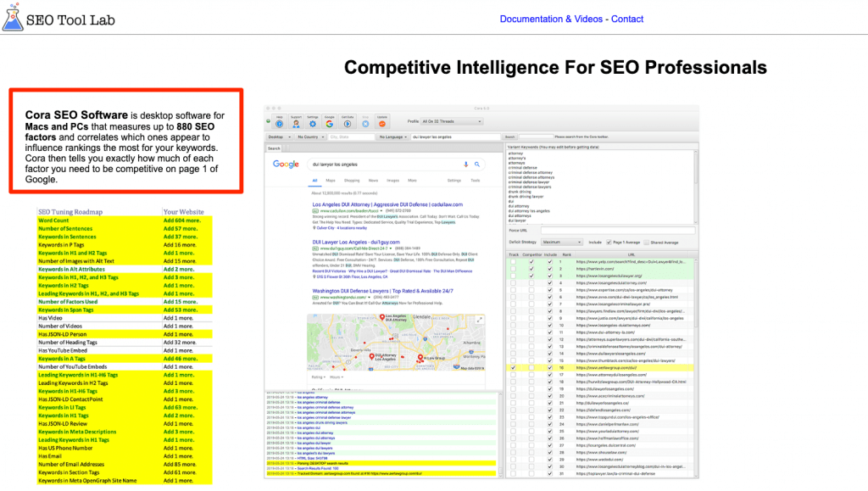Image resolution: width=868 pixels, height=491 pixels.
Task: Click the Force URL input field
Action: pos(618,231)
